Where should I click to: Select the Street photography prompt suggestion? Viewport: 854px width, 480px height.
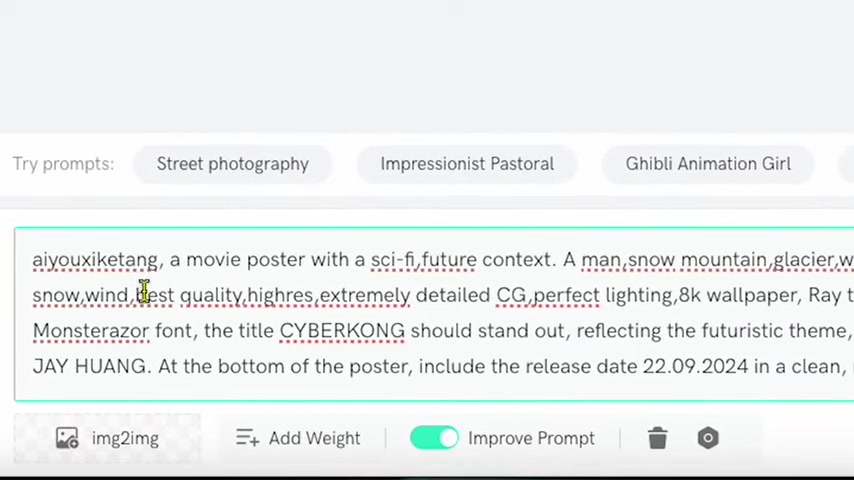[x=233, y=164]
